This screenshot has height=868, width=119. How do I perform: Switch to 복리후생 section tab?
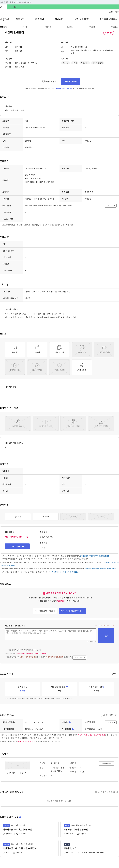(70, 27)
